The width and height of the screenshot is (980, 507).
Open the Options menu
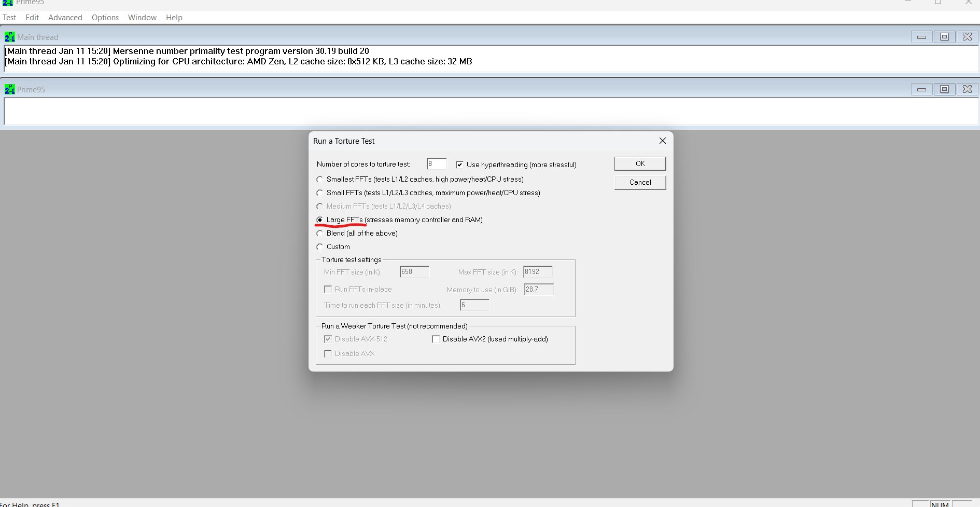coord(105,18)
